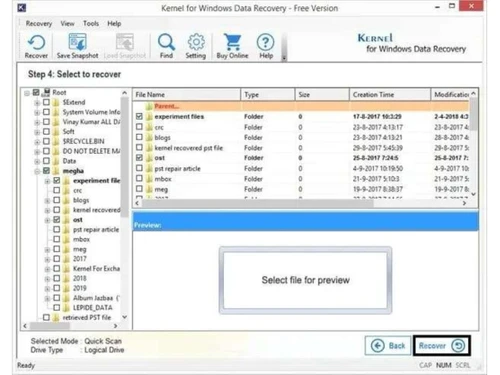The height and width of the screenshot is (375, 500).
Task: Click the Recover button at bottom right
Action: [x=442, y=346]
